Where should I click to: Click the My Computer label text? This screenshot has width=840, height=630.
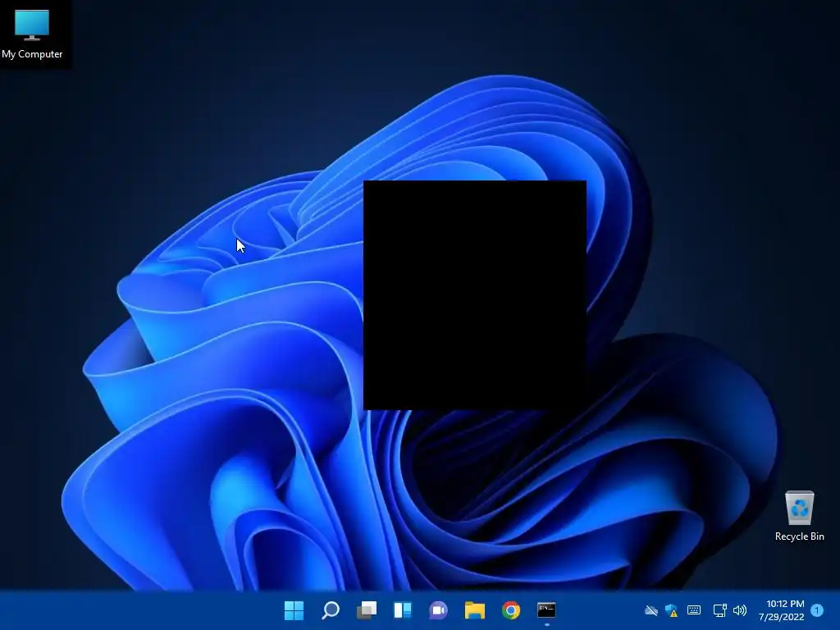[x=32, y=54]
